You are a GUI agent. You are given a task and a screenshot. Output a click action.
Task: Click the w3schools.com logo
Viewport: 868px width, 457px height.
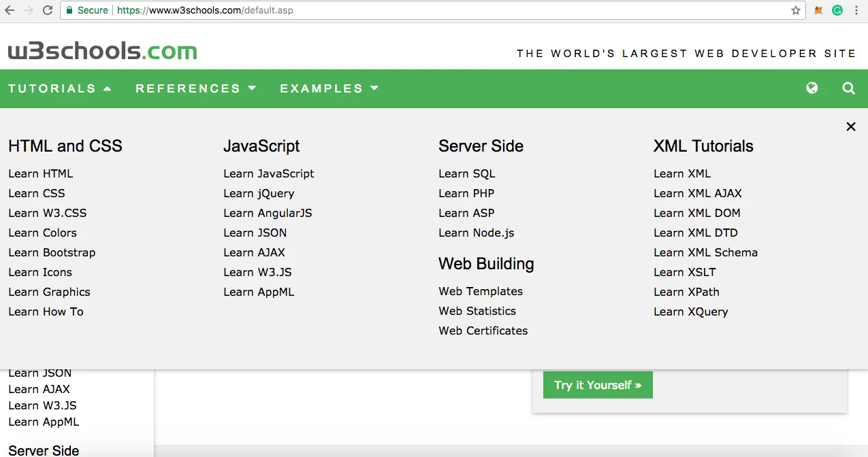point(103,51)
